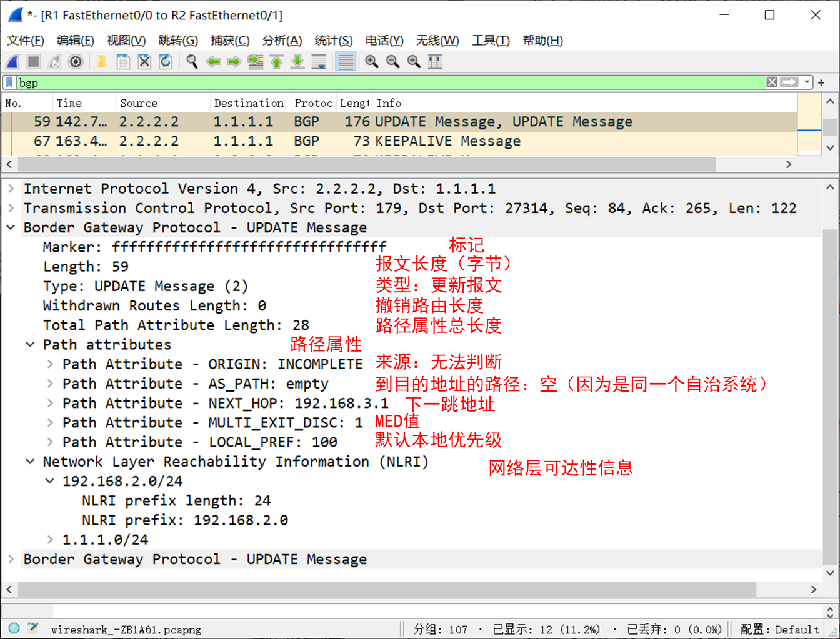Collapse the 192.168.2.0/24 NLRI node
The height and width of the screenshot is (639, 840).
pos(49,481)
